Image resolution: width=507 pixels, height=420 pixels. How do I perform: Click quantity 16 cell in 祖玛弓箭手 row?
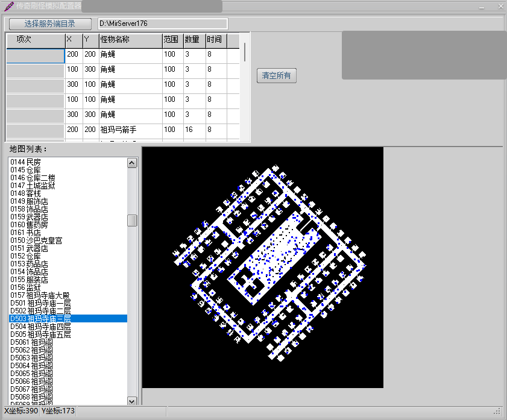[x=195, y=130]
